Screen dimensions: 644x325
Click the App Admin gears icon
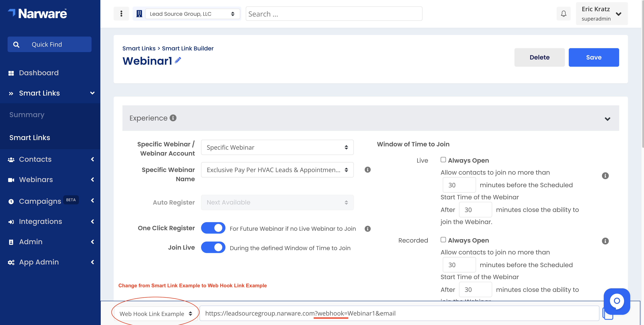pyautogui.click(x=11, y=262)
